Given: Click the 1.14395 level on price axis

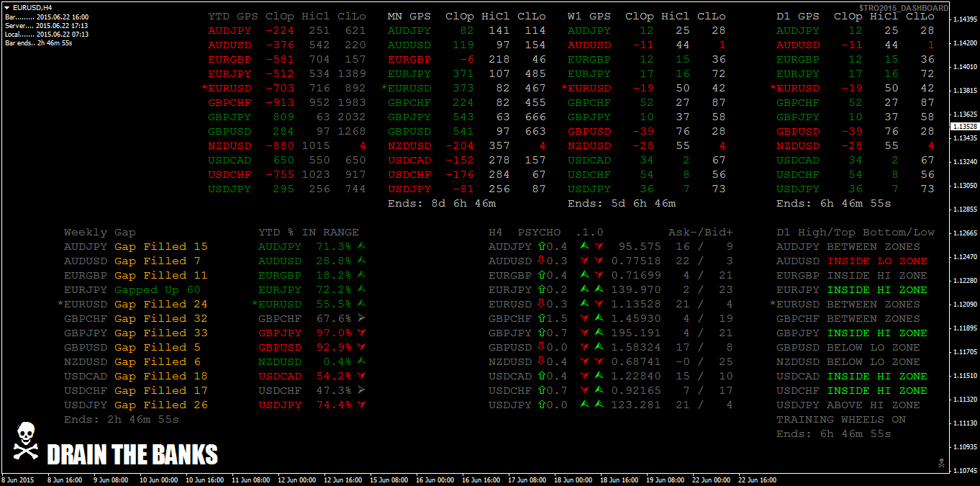Looking at the screenshot, I should [x=965, y=19].
